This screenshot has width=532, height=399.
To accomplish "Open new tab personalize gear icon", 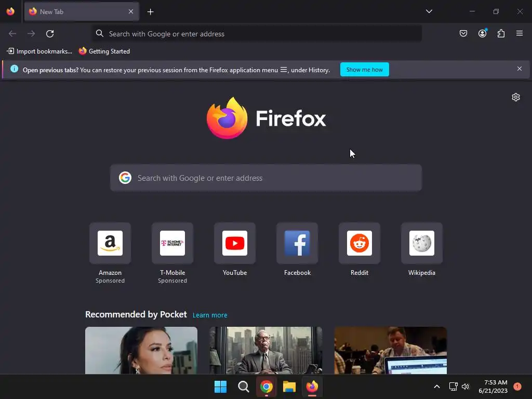I will click(x=516, y=97).
